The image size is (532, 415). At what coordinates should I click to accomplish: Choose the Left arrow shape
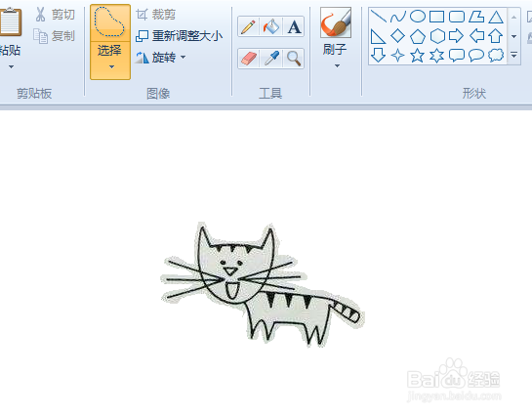(x=476, y=35)
